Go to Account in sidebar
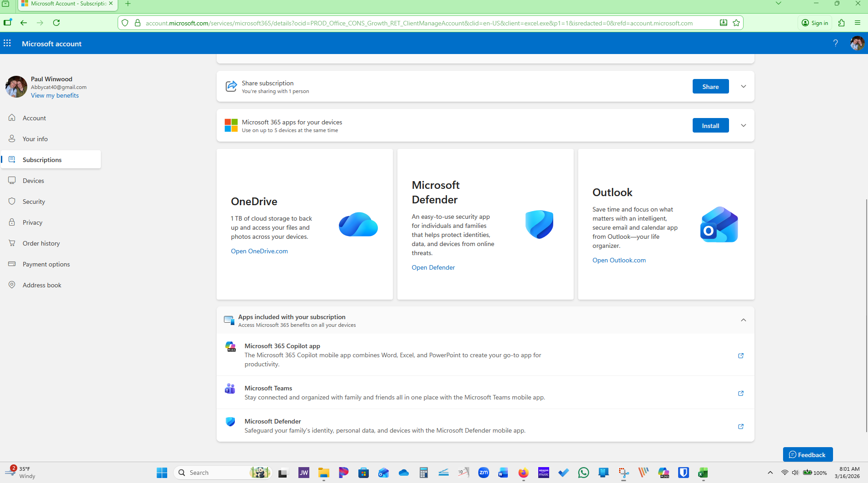The image size is (868, 483). pos(51,118)
